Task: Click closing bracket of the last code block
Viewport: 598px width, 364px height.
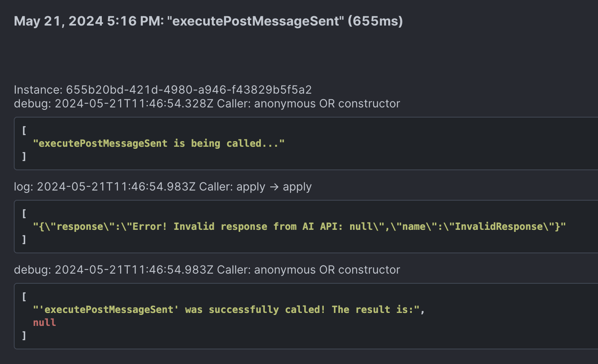Action: 24,336
